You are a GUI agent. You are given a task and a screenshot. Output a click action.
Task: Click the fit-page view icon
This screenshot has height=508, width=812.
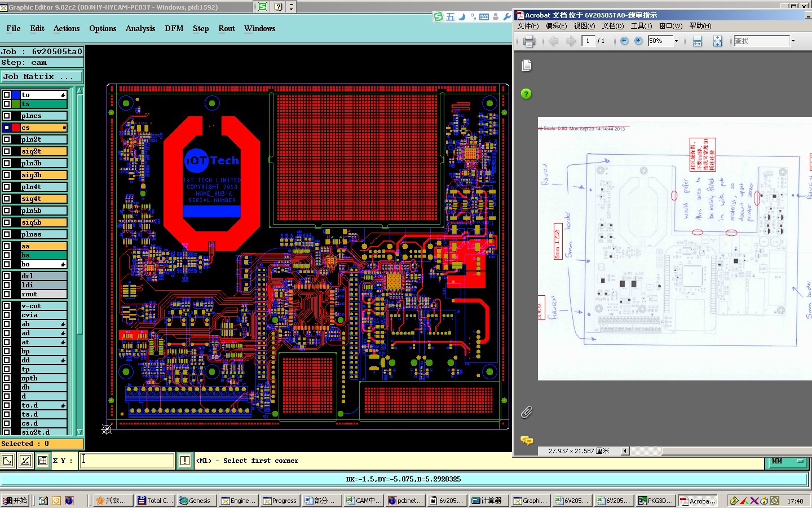coord(717,41)
